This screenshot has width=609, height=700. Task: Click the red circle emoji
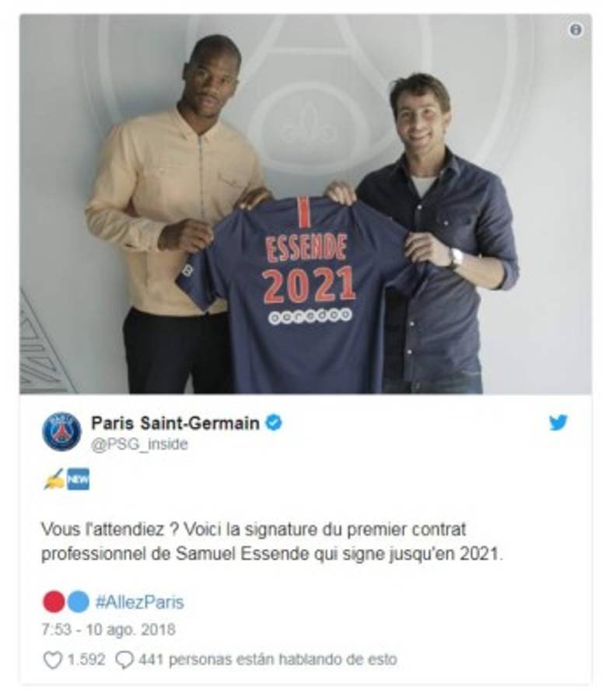point(54,601)
